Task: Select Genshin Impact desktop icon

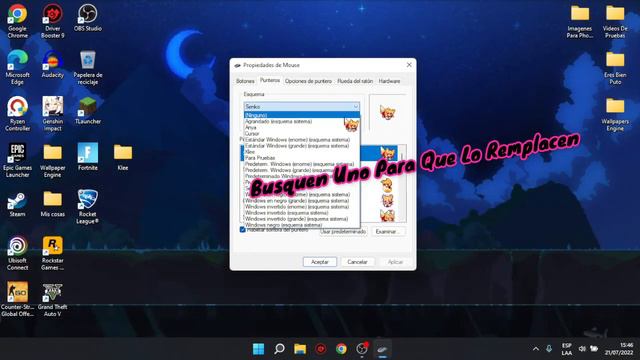Action: pyautogui.click(x=53, y=114)
